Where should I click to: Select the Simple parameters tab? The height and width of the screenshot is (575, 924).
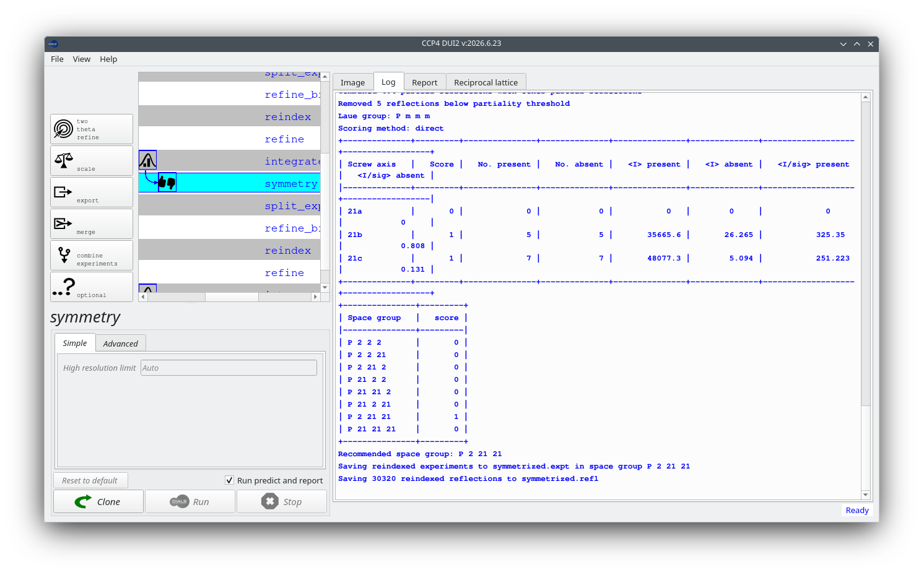pyautogui.click(x=75, y=343)
